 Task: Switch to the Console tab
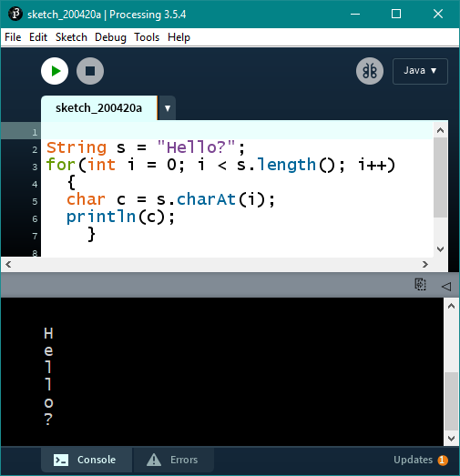tap(87, 460)
